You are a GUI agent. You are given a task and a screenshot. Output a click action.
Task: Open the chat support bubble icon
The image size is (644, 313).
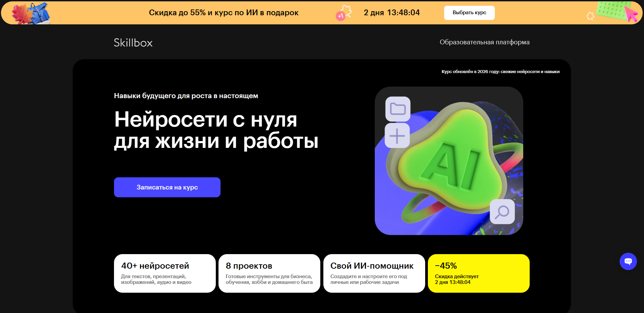[x=628, y=261]
